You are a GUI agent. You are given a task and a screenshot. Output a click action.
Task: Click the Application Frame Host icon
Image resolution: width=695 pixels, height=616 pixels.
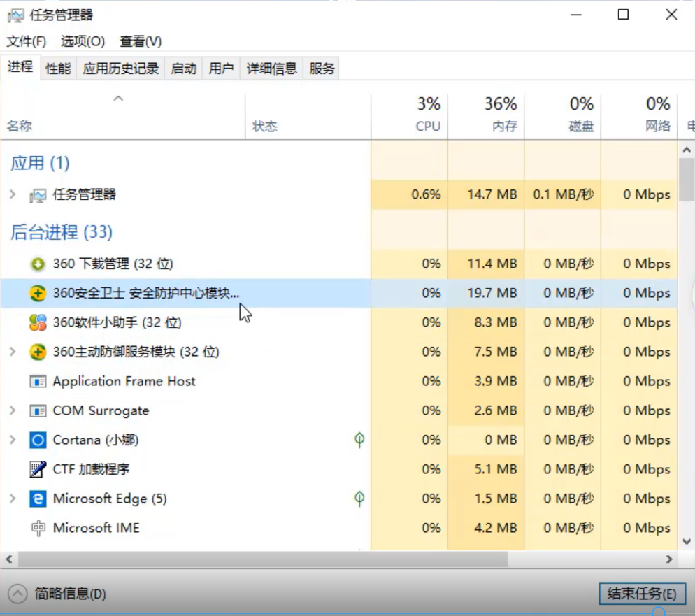click(x=38, y=382)
